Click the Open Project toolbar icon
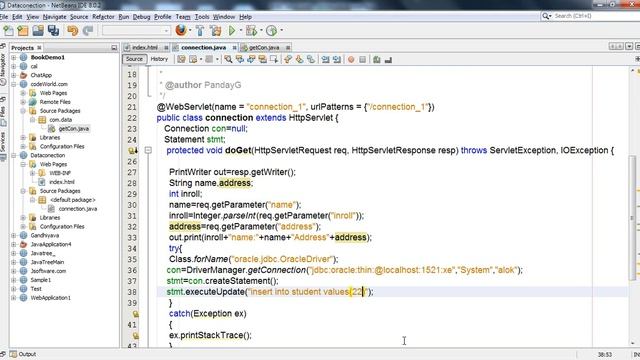The image size is (640, 360). pyautogui.click(x=38, y=31)
